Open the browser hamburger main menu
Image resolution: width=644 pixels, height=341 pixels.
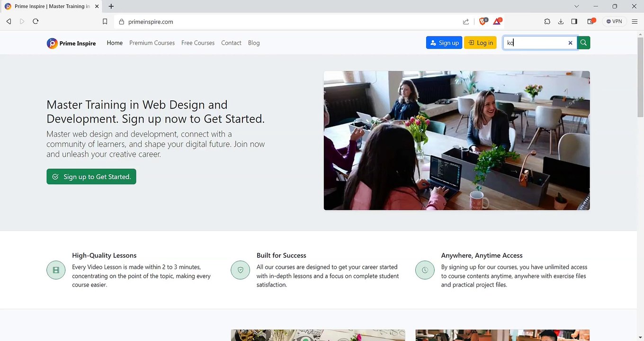click(635, 21)
